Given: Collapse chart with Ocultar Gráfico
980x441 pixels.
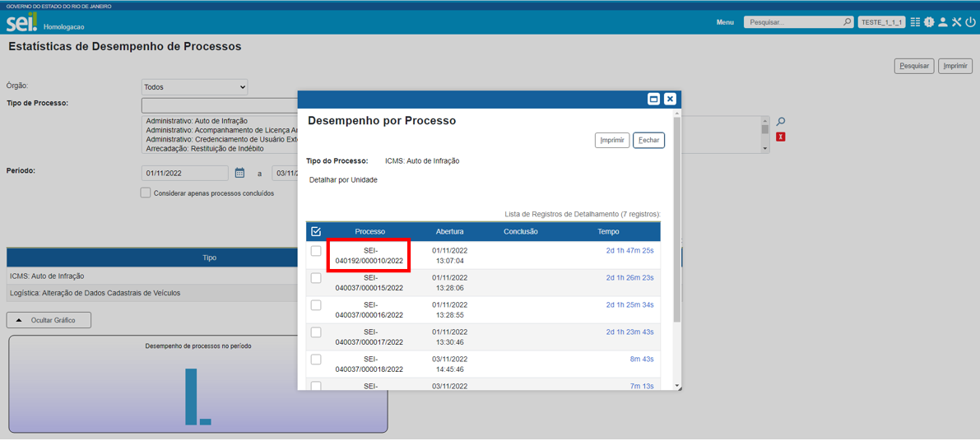Looking at the screenshot, I should point(49,320).
